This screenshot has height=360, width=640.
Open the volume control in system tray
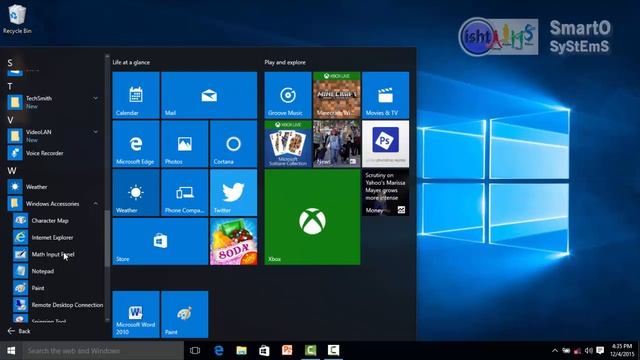(x=588, y=351)
